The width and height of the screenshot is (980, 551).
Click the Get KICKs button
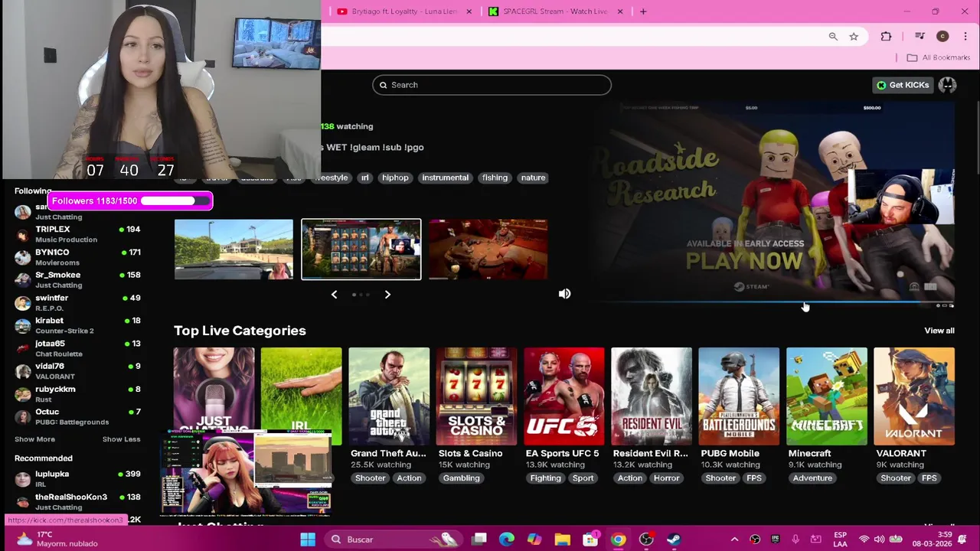(903, 85)
